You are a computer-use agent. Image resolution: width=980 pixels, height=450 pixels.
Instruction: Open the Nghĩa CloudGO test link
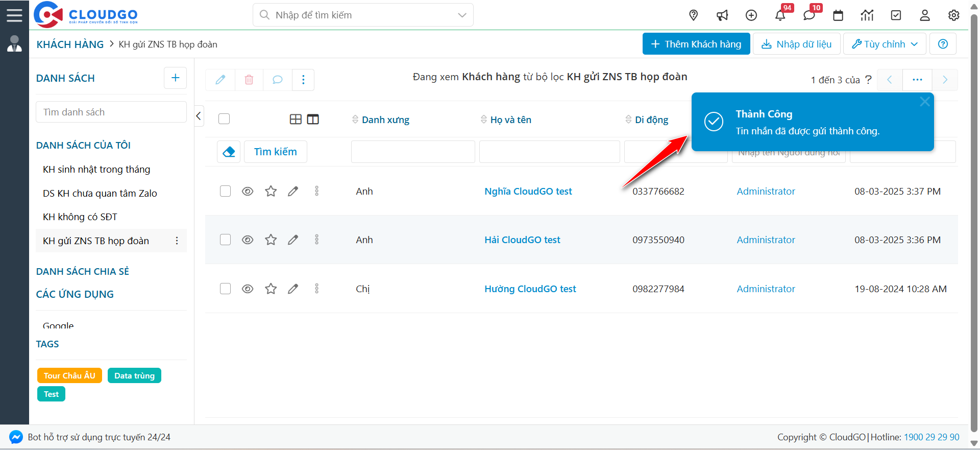coord(528,191)
